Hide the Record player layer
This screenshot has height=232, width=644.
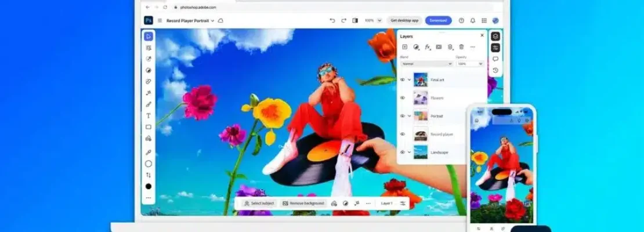(x=403, y=134)
